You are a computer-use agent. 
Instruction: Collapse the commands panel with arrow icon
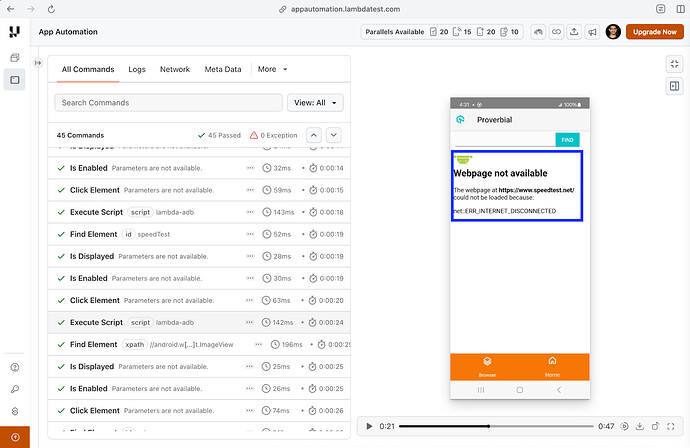37,63
